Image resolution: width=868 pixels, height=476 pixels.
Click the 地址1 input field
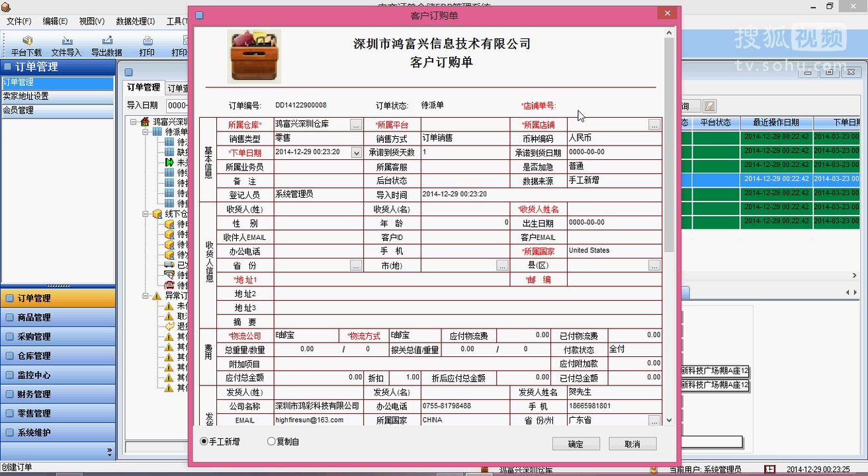392,280
